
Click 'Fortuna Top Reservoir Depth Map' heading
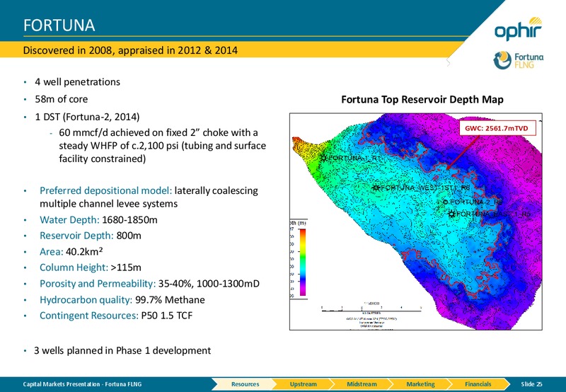pyautogui.click(x=422, y=99)
